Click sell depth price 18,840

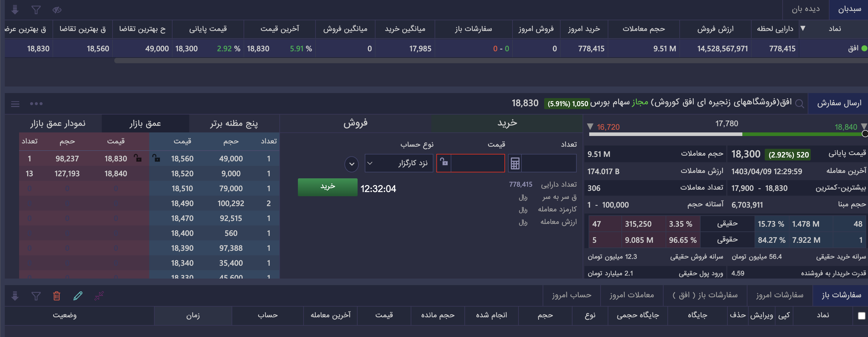(x=116, y=173)
